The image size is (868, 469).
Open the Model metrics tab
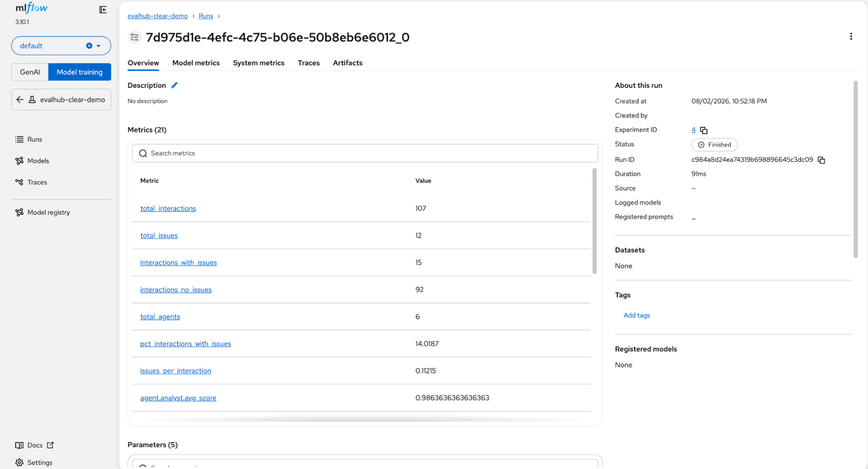click(196, 63)
